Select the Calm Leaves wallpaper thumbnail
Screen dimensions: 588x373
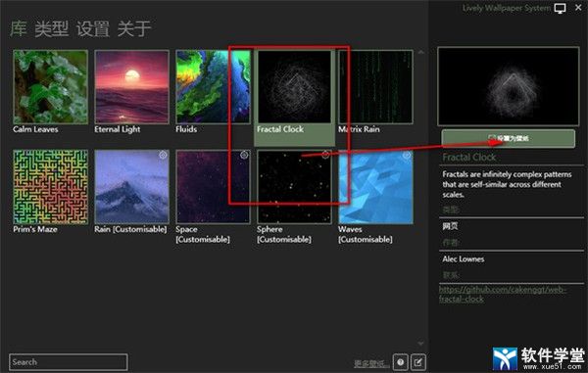(51, 87)
